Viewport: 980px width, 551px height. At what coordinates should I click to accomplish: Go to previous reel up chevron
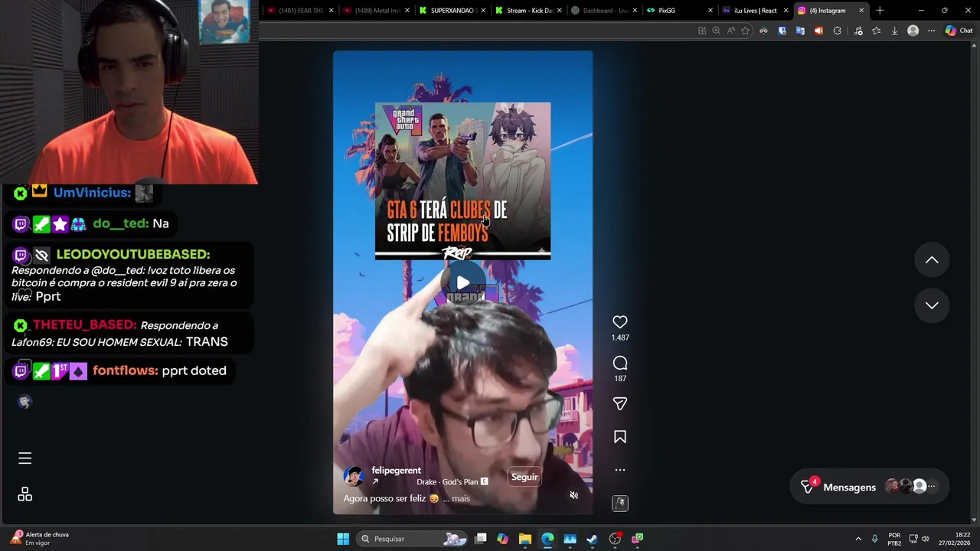932,260
